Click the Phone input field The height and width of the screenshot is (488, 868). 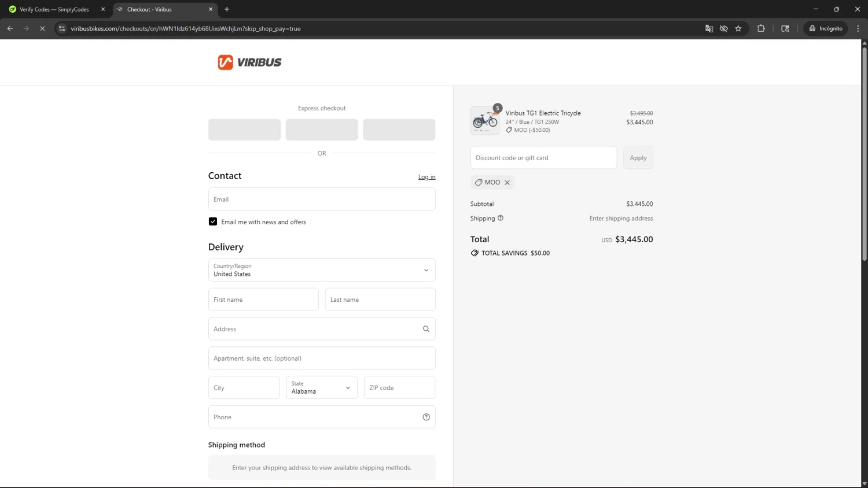[322, 417]
